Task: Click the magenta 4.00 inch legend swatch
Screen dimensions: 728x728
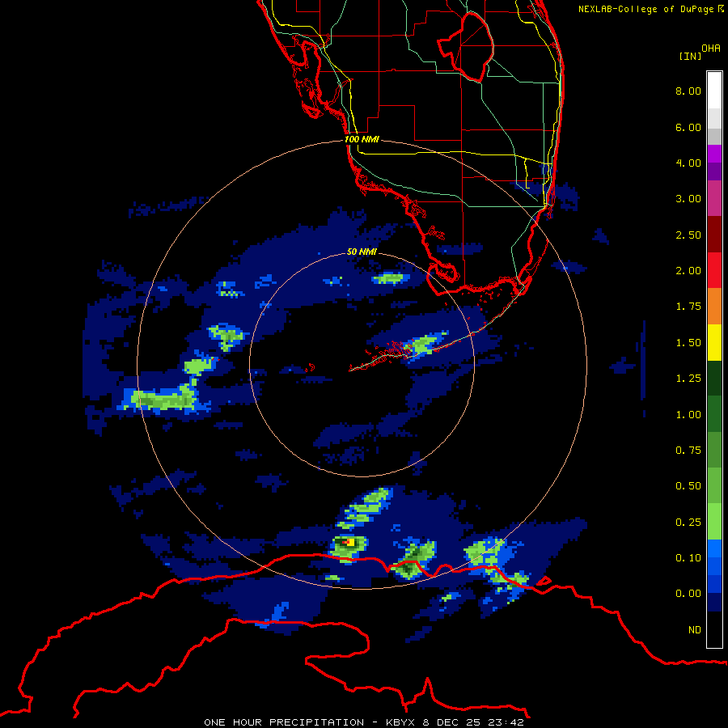Action: [714, 154]
